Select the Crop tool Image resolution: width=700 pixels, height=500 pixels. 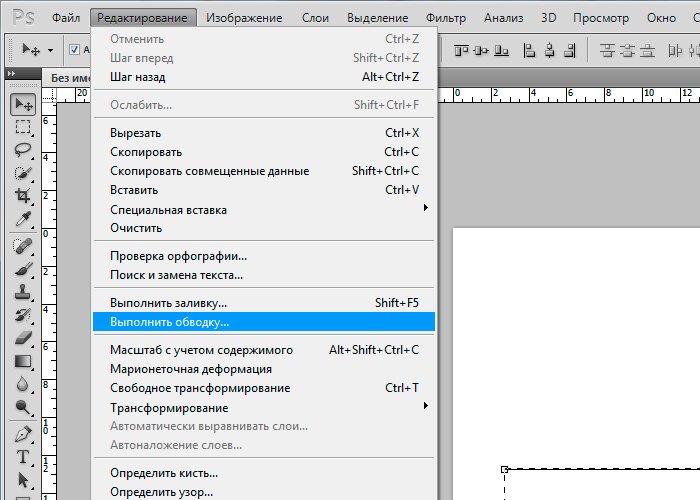[23, 196]
